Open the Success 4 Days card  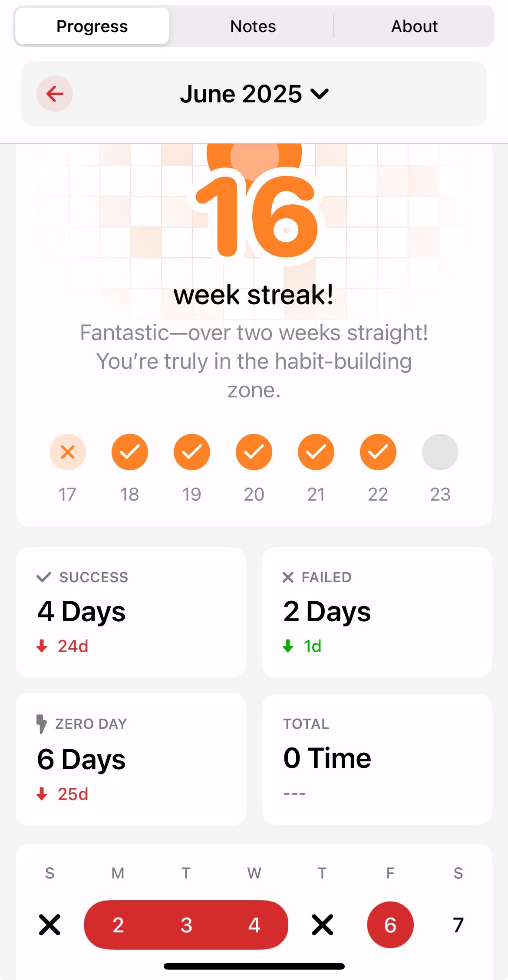point(131,612)
